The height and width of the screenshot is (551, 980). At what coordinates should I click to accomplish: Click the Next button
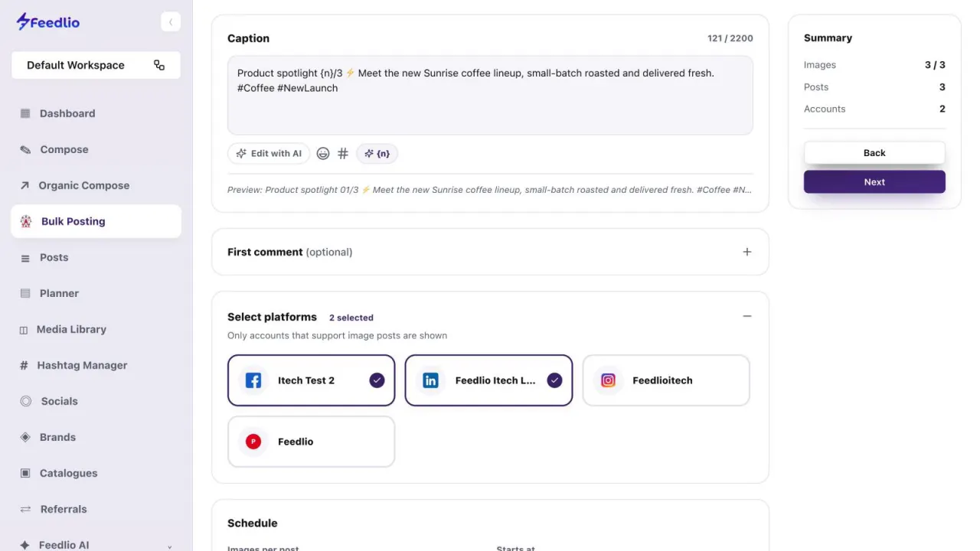coord(874,182)
